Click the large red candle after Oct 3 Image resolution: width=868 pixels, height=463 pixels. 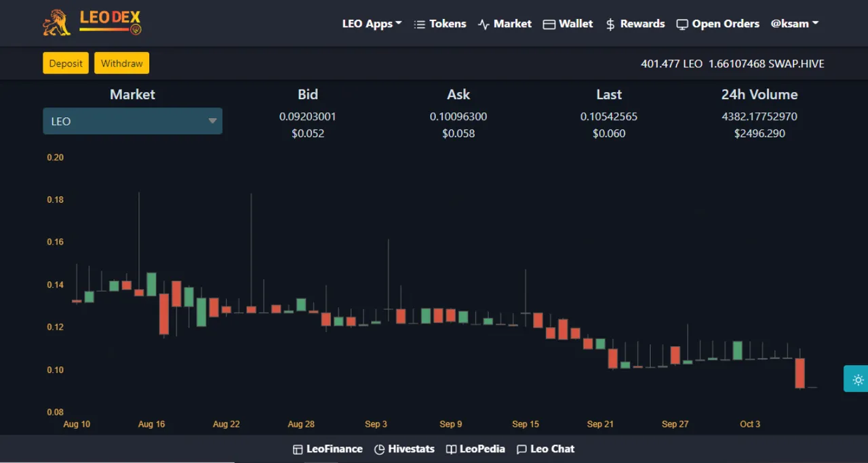pos(800,373)
